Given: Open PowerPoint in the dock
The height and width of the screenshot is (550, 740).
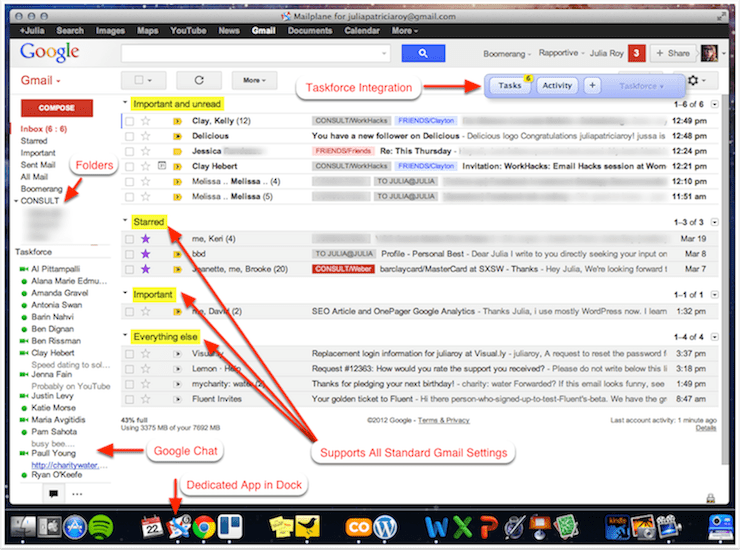Looking at the screenshot, I should (488, 527).
